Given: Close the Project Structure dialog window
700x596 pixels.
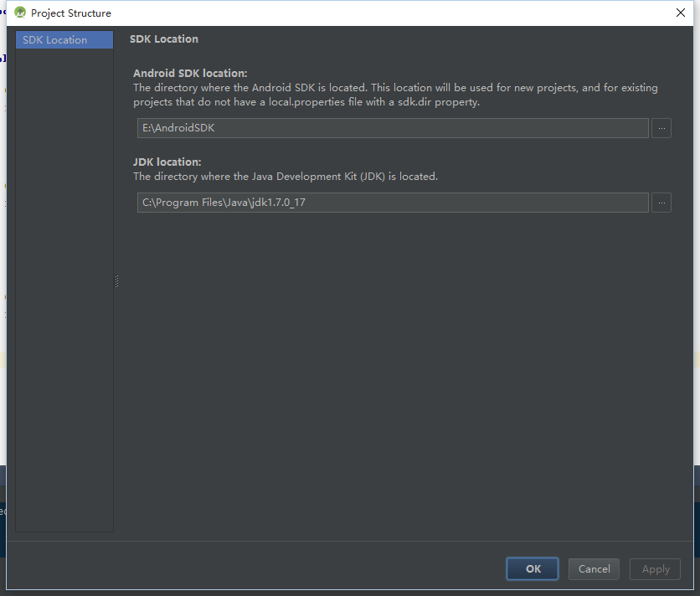Looking at the screenshot, I should click(681, 13).
